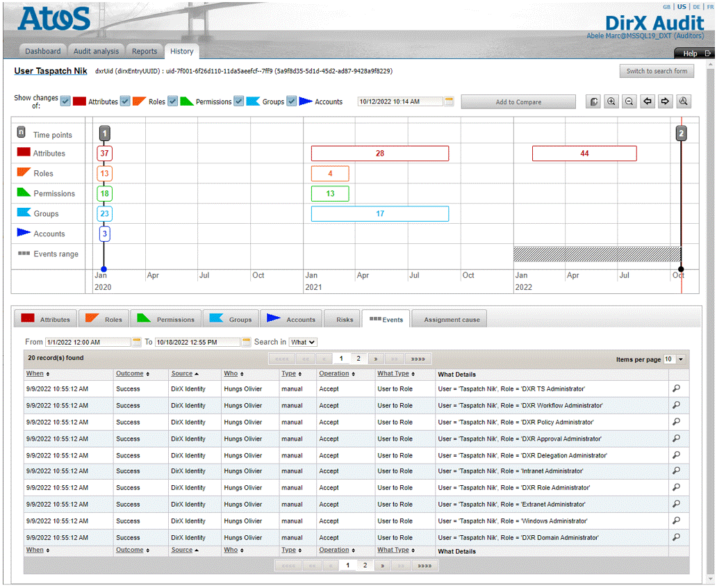The image size is (717, 588).
Task: Disable the Accounts show-changes checkbox
Action: [292, 101]
